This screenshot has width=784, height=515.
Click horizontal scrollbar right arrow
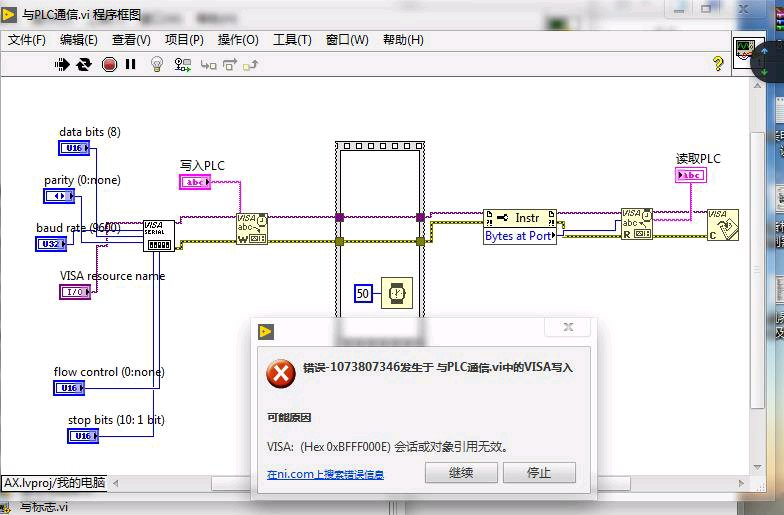(742, 484)
